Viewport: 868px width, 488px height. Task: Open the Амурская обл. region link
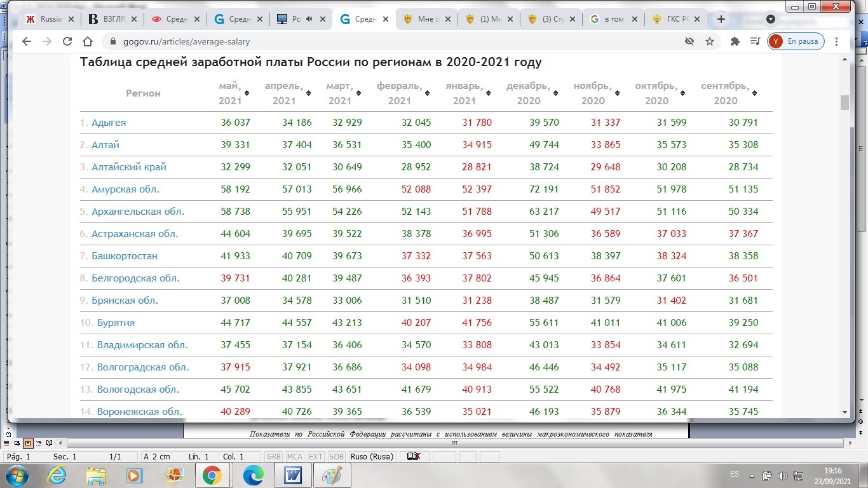[x=125, y=189]
